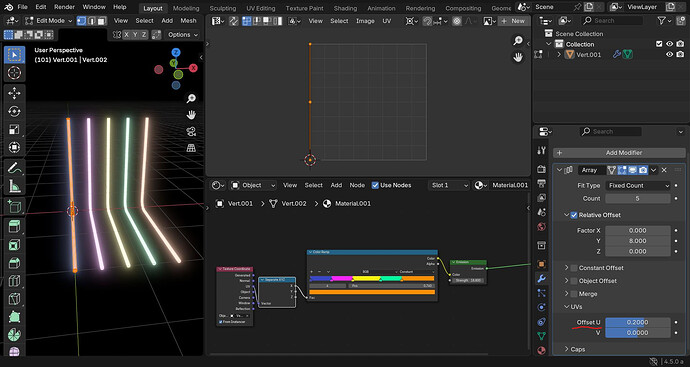
Task: Select the Measure tool
Action: coord(15,186)
